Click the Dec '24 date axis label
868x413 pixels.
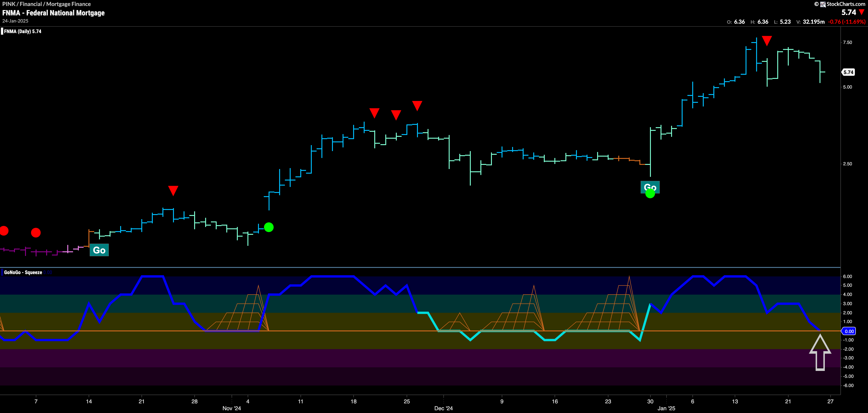tap(443, 408)
